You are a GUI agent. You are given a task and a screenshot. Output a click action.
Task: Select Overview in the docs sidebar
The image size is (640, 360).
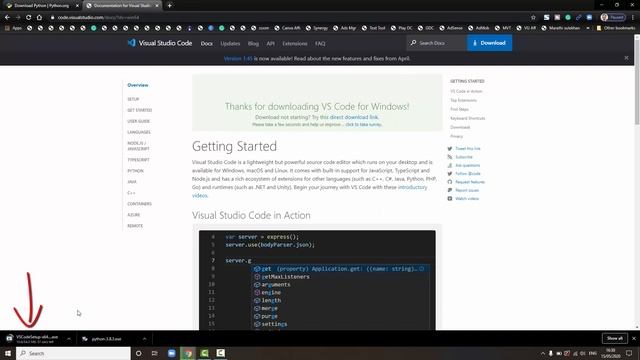tap(138, 85)
